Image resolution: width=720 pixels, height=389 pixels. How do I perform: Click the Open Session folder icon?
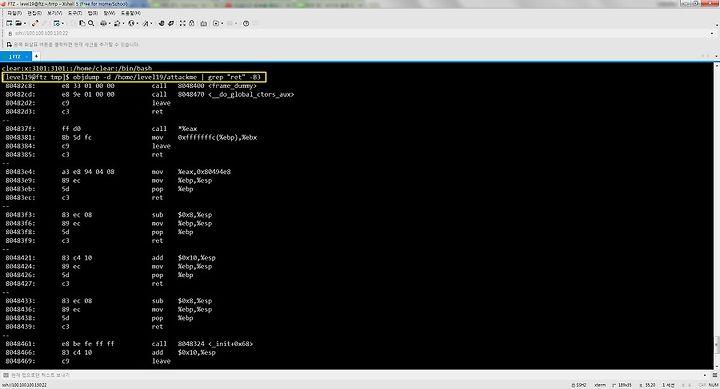(x=18, y=23)
